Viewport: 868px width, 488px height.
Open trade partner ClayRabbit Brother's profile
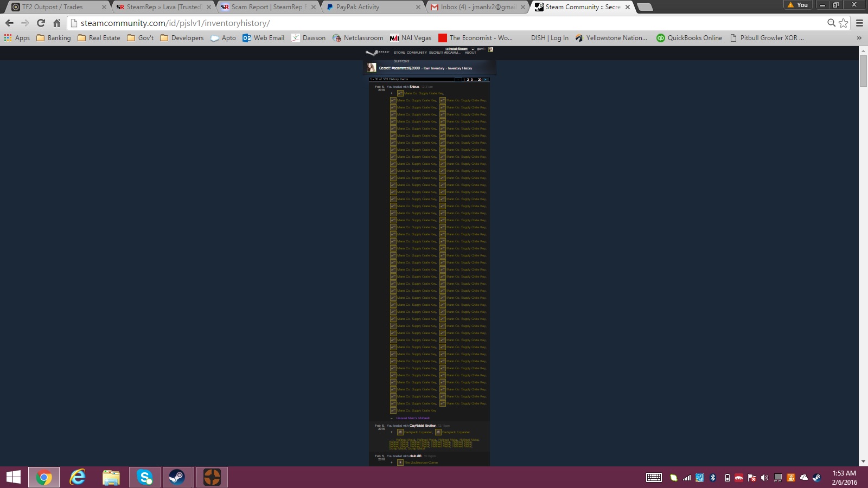coord(423,426)
